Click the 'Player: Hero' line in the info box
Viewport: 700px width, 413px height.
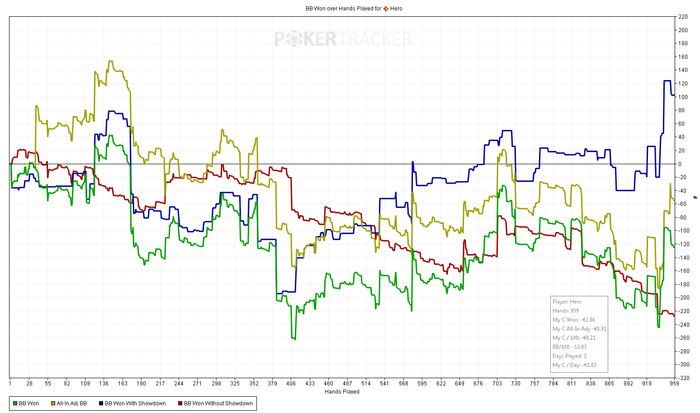[x=567, y=302]
